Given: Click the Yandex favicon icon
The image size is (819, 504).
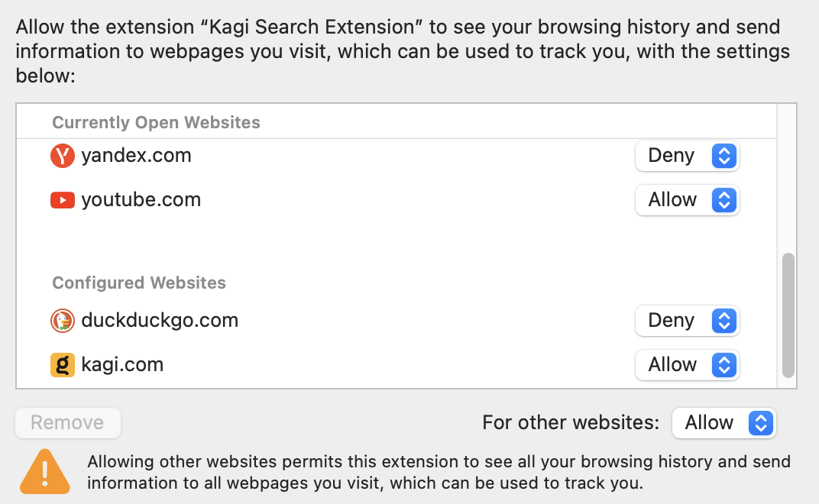Looking at the screenshot, I should coord(62,156).
